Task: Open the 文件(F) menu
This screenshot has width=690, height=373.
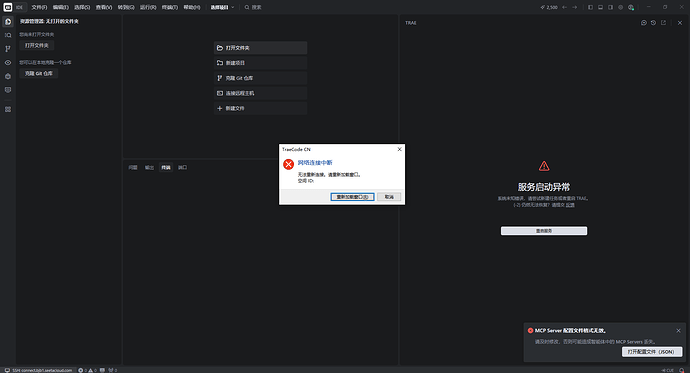Action: pyautogui.click(x=39, y=7)
